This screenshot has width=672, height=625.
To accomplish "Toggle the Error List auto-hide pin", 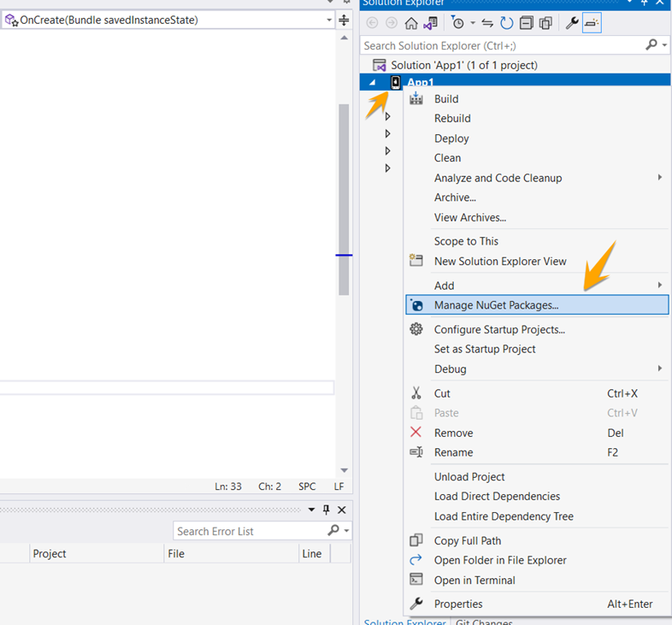I will [x=326, y=510].
